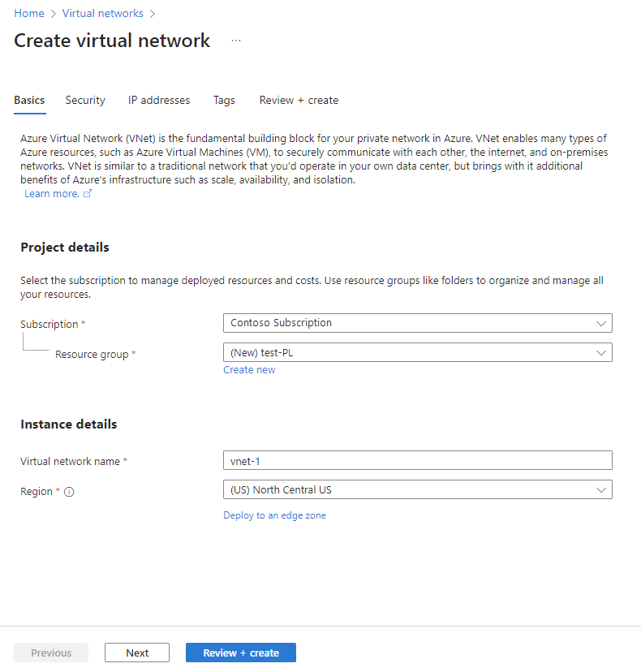
Task: Select the Basics tab
Action: click(x=28, y=100)
